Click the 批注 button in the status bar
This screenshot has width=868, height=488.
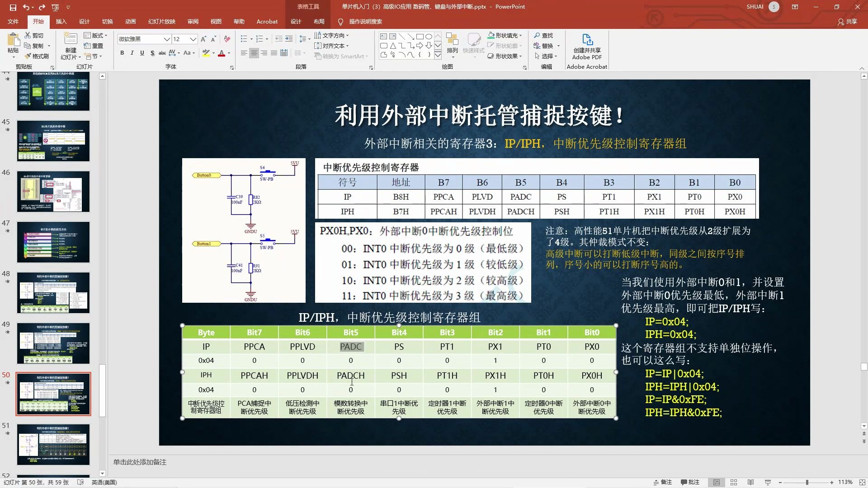point(690,482)
